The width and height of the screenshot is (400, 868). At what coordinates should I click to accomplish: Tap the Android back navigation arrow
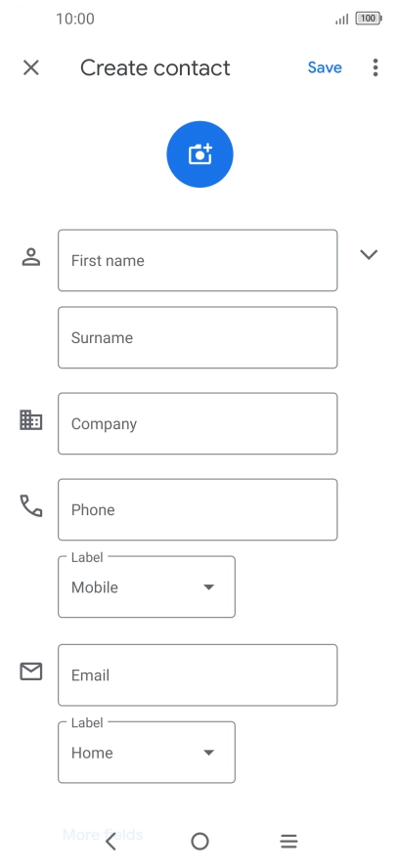pos(111,842)
